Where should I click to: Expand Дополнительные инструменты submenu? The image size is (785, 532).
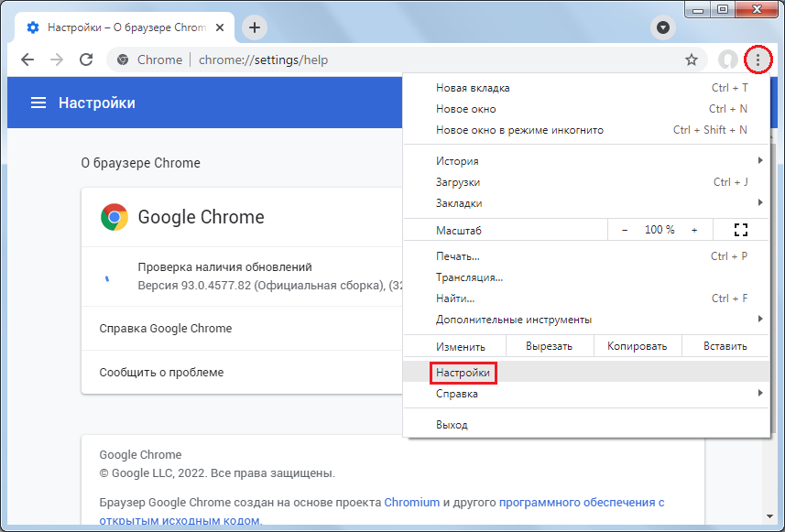click(x=586, y=319)
